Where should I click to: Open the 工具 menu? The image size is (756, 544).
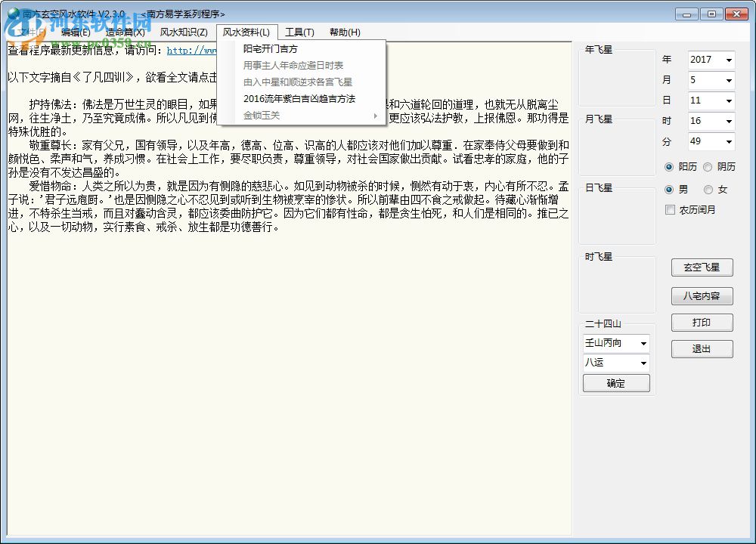click(x=299, y=32)
